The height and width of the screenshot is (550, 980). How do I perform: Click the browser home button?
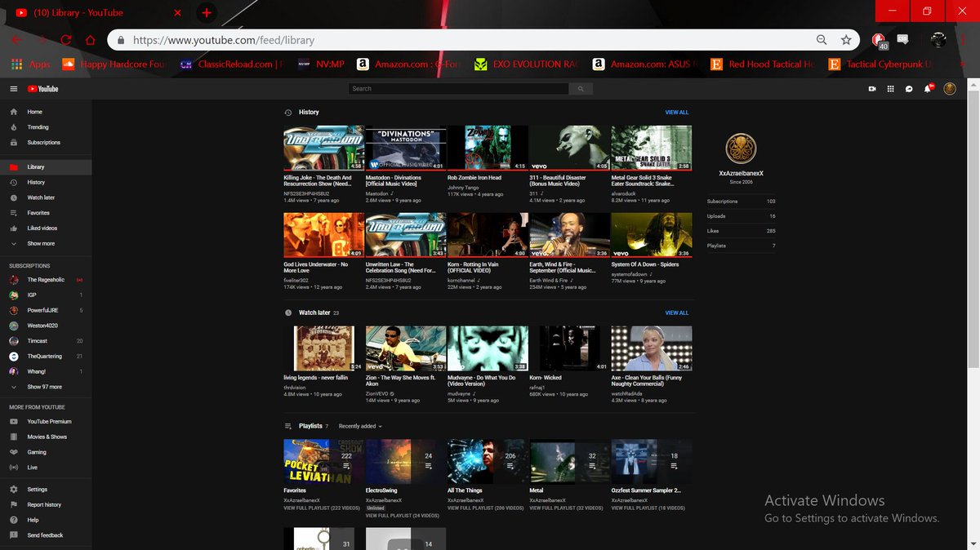pos(91,40)
